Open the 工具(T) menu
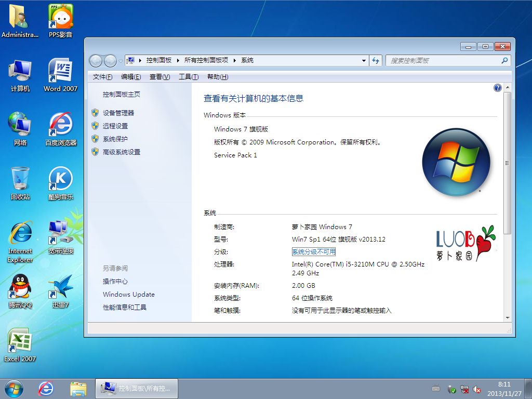The image size is (532, 399). pyautogui.click(x=189, y=77)
